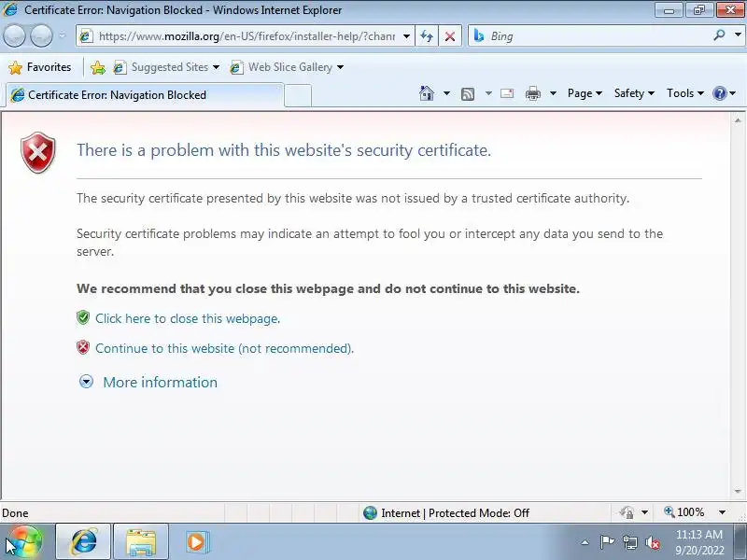Click the muted volume speaker tray icon

pyautogui.click(x=652, y=542)
